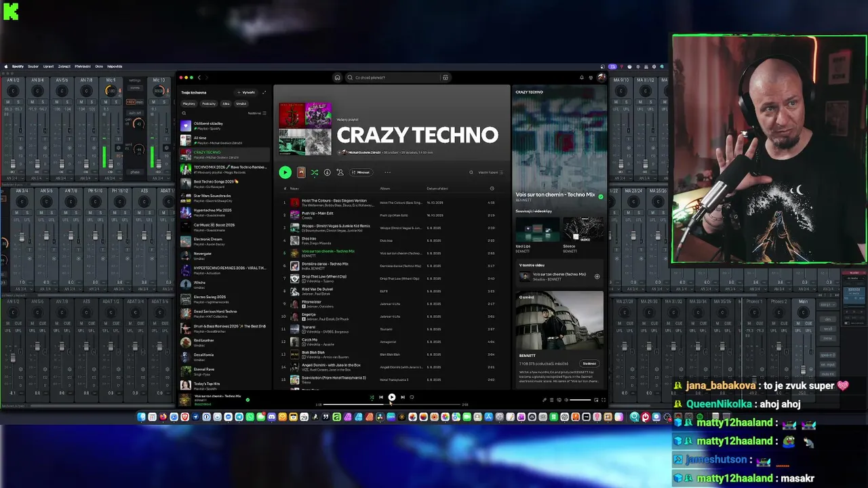Play CRAZY TECHNO with the green play button
This screenshot has width=868, height=488.
tap(285, 173)
